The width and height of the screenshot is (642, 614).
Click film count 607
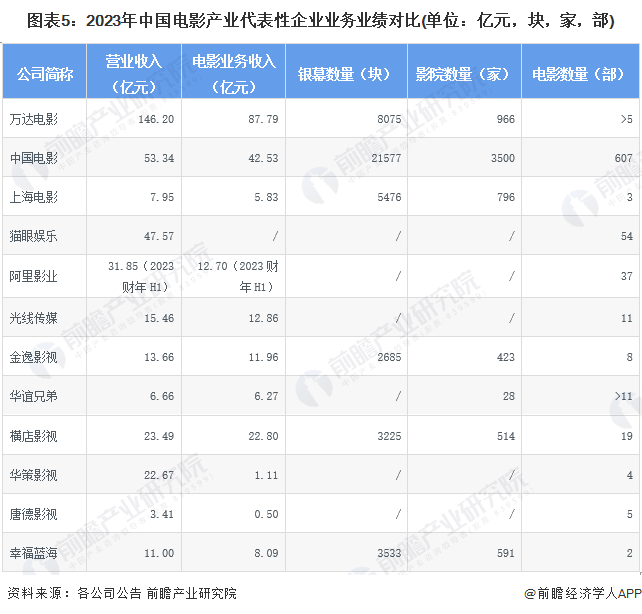pos(624,158)
